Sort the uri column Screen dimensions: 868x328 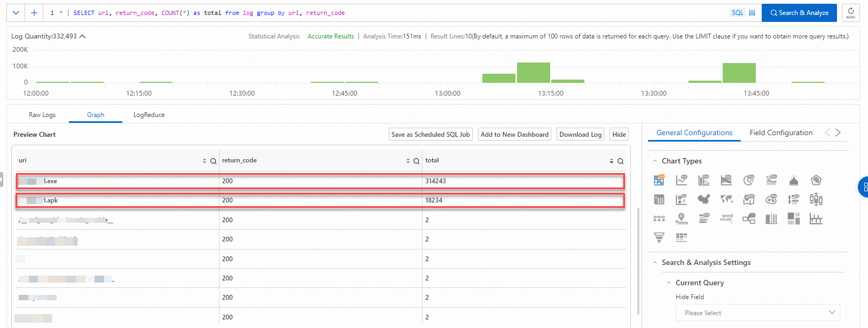[205, 161]
